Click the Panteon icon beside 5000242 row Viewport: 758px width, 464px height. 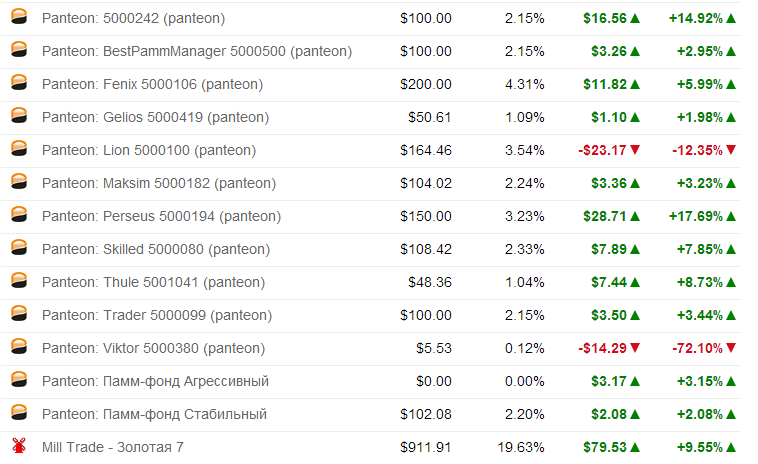point(19,17)
